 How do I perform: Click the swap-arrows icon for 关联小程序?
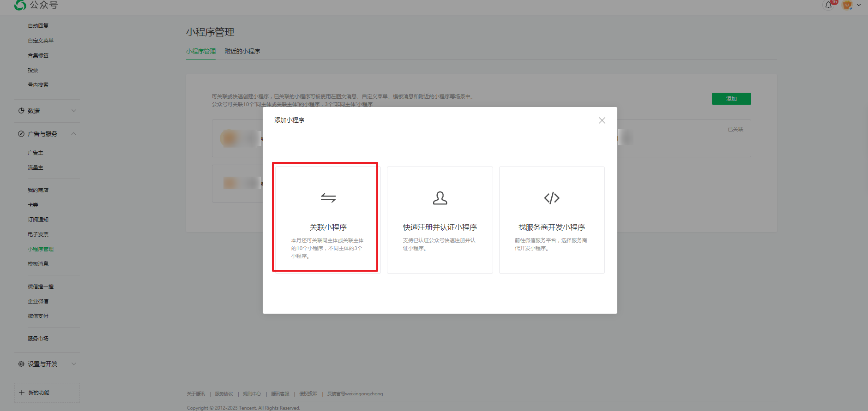pos(328,198)
